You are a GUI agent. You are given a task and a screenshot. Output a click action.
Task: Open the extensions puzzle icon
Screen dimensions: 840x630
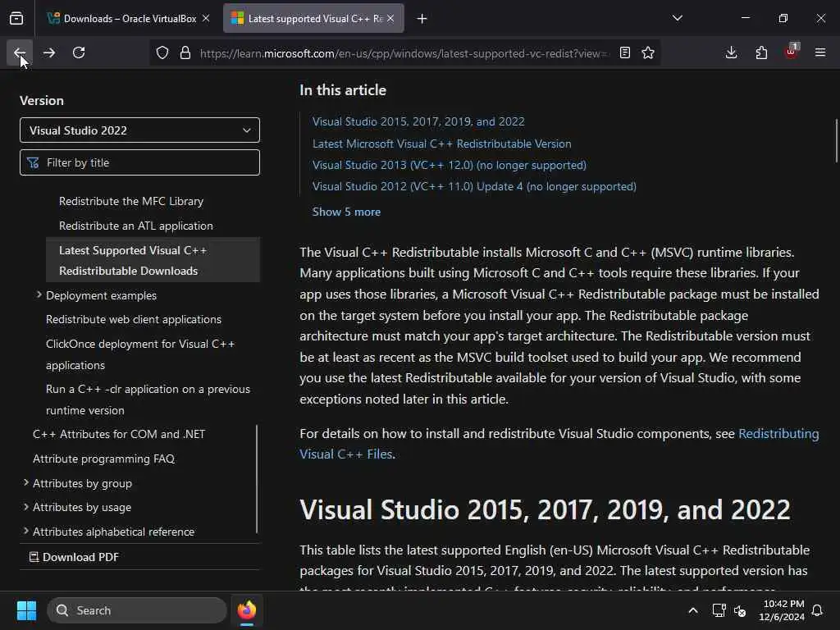[x=761, y=52]
